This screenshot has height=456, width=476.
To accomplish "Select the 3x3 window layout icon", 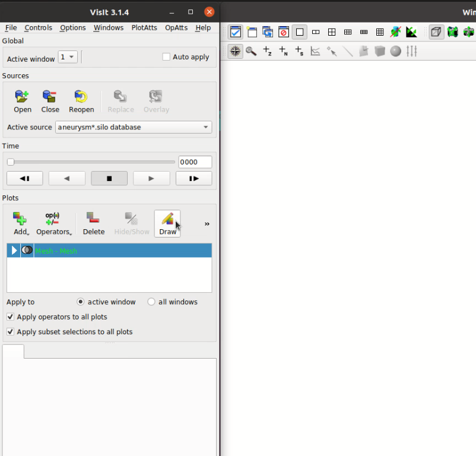I will 380,32.
